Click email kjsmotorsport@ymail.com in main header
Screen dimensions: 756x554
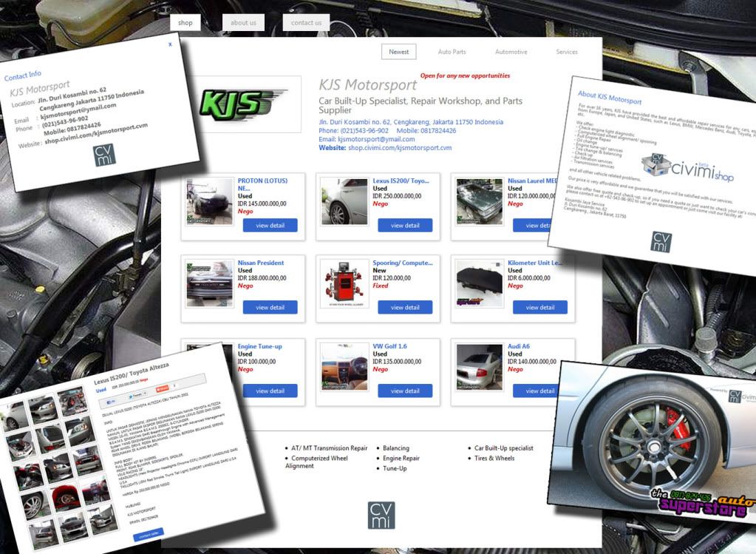(376, 139)
